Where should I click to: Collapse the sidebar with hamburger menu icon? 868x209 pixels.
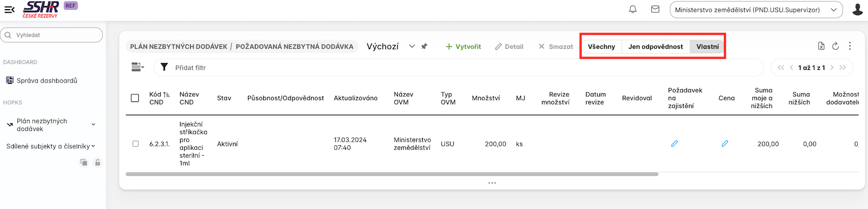pyautogui.click(x=9, y=9)
